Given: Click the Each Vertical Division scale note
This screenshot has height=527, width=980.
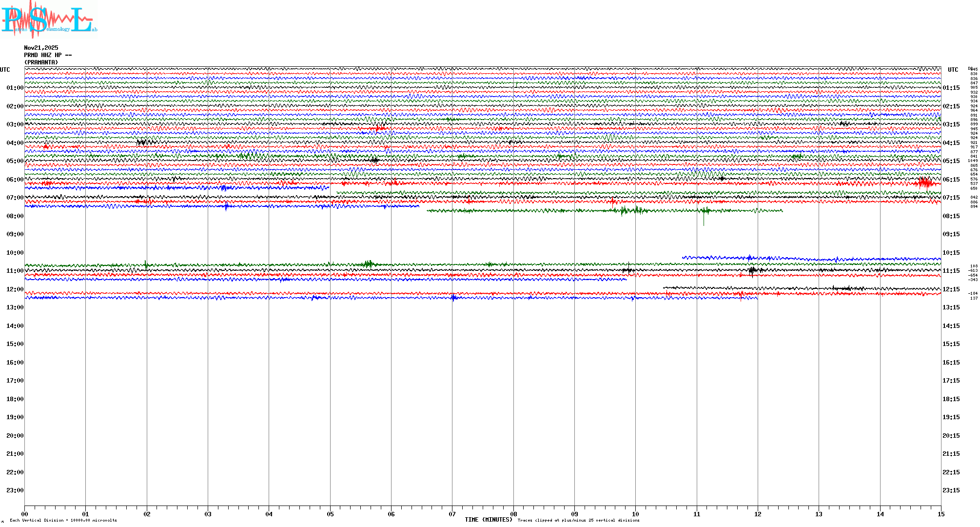Looking at the screenshot, I should (63, 520).
